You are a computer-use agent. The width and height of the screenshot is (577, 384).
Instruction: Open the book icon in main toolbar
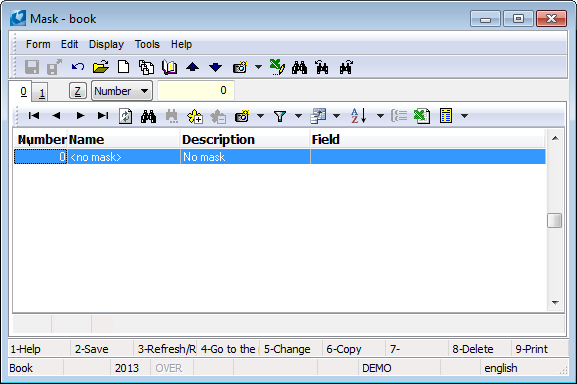[169, 67]
